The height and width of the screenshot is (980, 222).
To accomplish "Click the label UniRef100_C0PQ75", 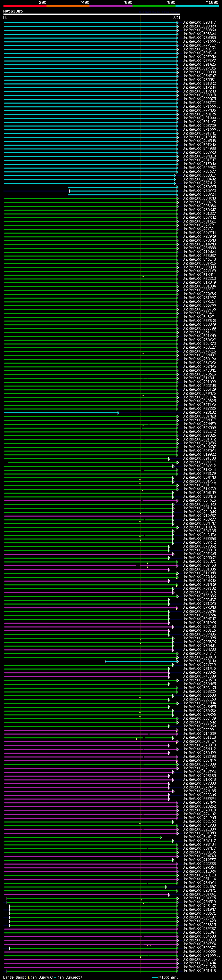I will (x=199, y=99).
